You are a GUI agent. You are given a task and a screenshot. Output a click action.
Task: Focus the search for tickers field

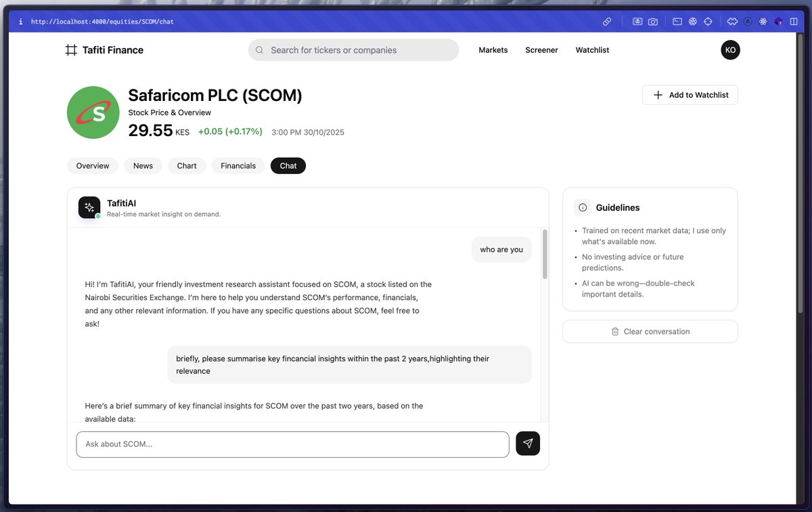353,50
